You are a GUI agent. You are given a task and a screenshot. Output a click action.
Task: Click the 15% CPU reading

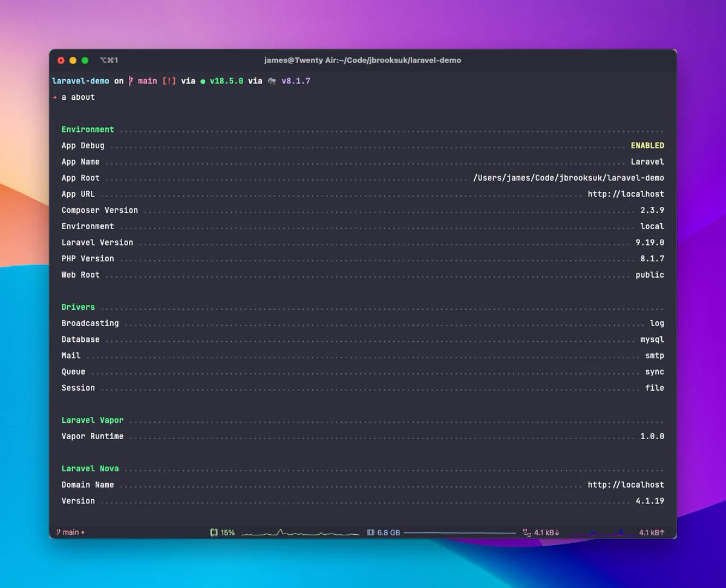(227, 532)
